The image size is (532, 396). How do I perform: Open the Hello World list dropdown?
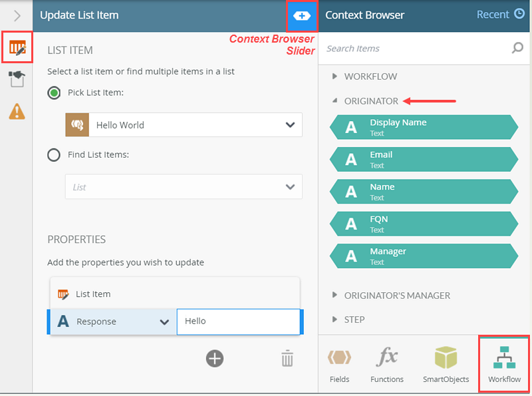pyautogui.click(x=289, y=125)
